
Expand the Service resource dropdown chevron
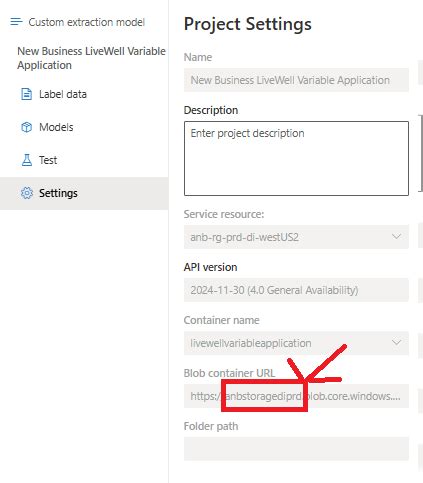(396, 237)
